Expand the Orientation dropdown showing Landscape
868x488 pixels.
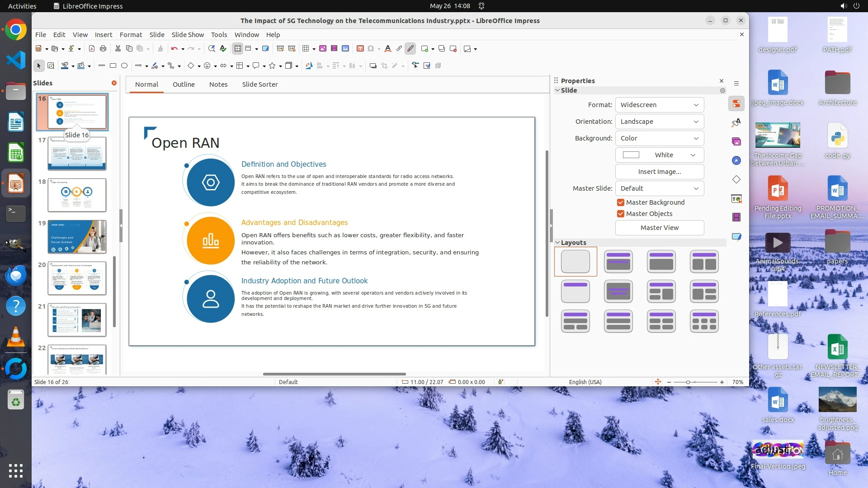(659, 122)
